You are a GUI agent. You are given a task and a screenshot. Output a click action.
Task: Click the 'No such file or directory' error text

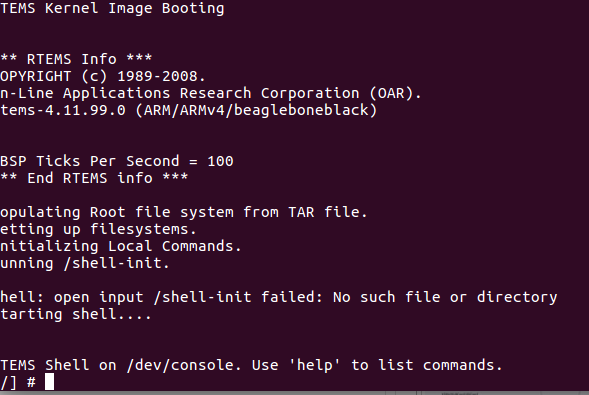[445, 297]
